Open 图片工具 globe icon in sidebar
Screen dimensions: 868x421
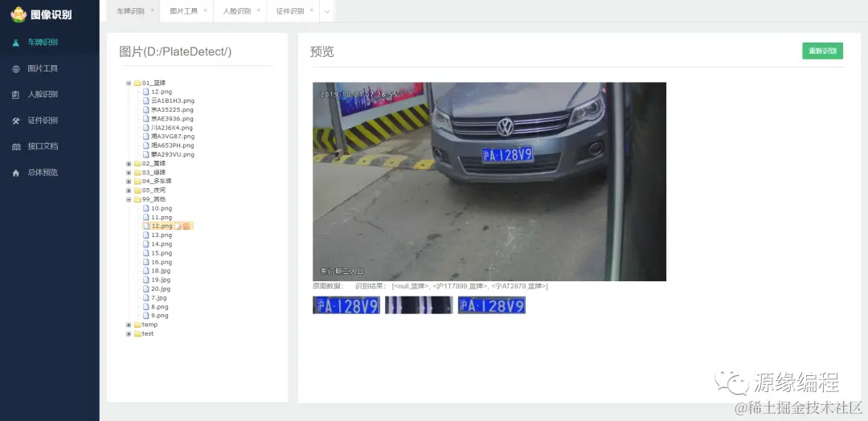coord(15,68)
